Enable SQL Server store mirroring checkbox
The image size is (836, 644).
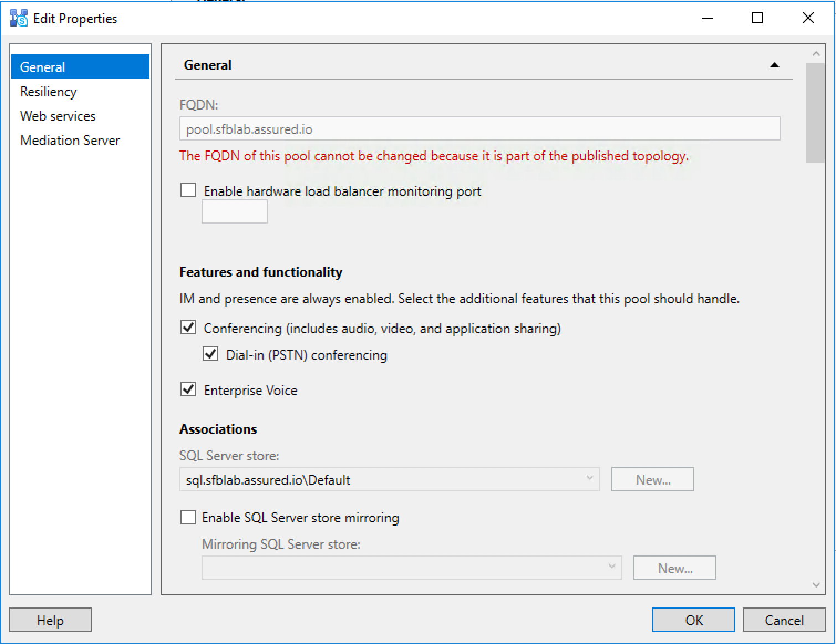[188, 517]
